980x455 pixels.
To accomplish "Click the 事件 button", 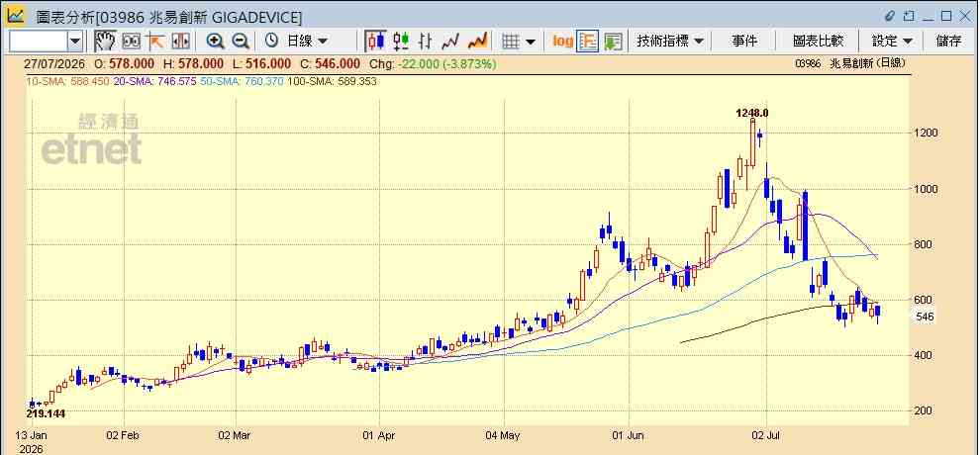I will point(744,42).
